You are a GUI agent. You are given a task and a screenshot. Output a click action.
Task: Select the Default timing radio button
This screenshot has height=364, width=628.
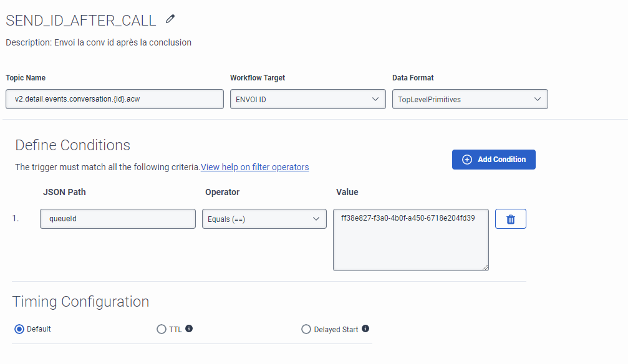(19, 329)
